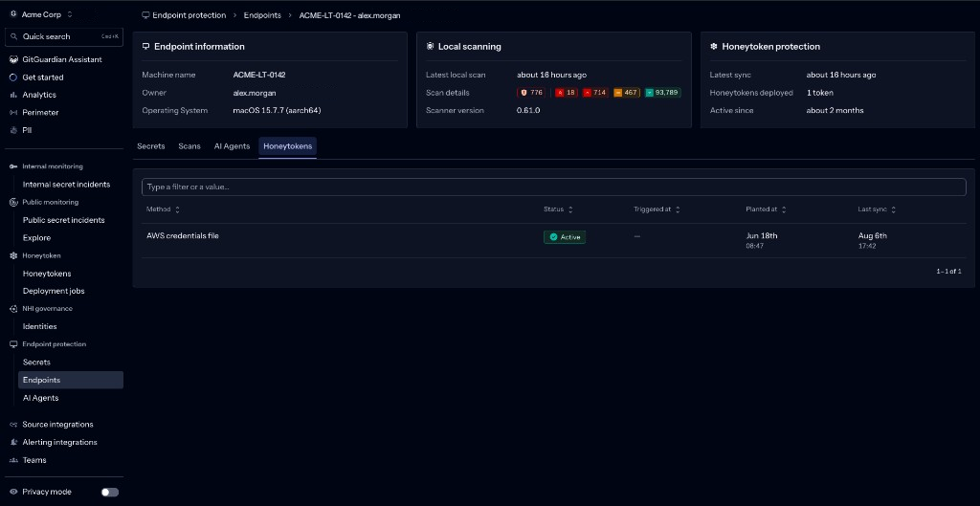The image size is (980, 506).
Task: Click the Endpoints breadcrumb
Action: click(x=262, y=15)
